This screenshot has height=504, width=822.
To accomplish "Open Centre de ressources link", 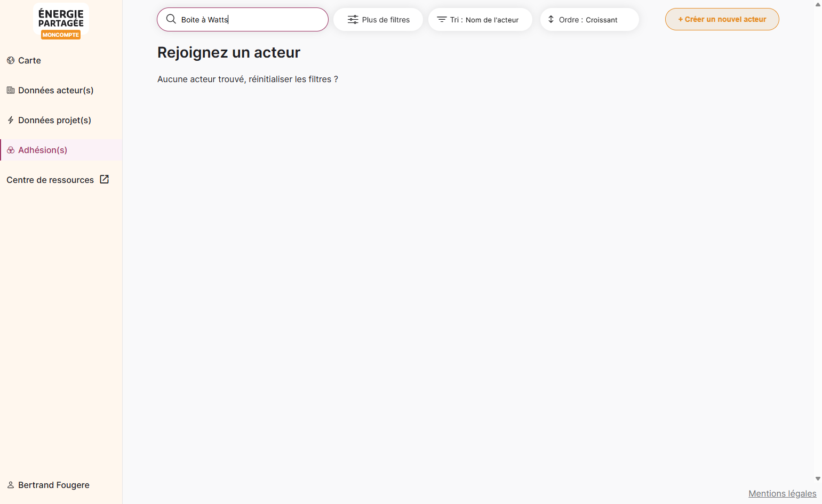I will click(58, 180).
